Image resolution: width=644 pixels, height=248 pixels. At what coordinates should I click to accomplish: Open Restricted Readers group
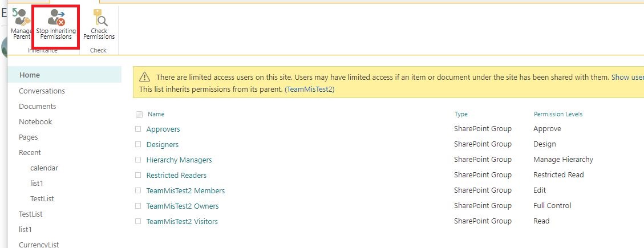click(x=176, y=176)
